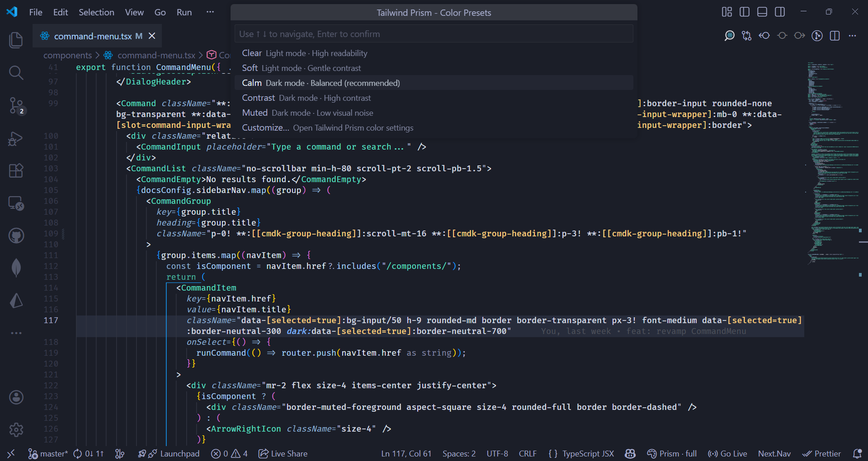This screenshot has height=461, width=868.
Task: Open the MongoDB leaf icon view
Action: coord(16,268)
